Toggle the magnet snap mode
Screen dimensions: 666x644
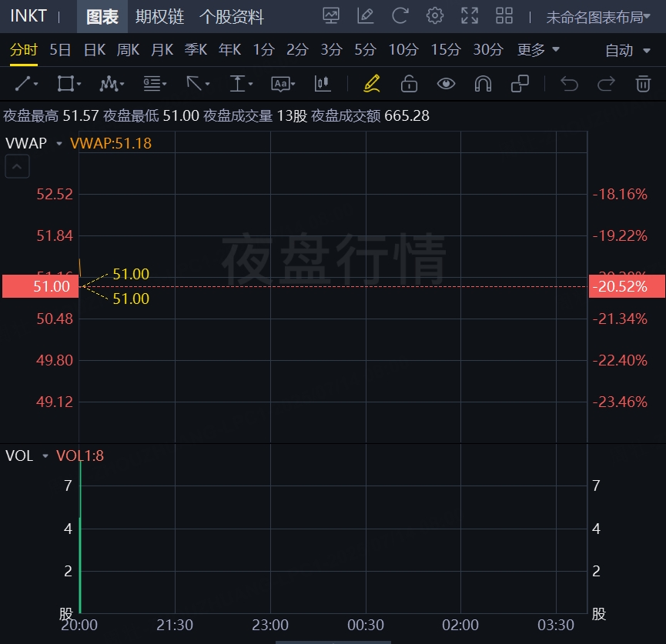(x=483, y=83)
